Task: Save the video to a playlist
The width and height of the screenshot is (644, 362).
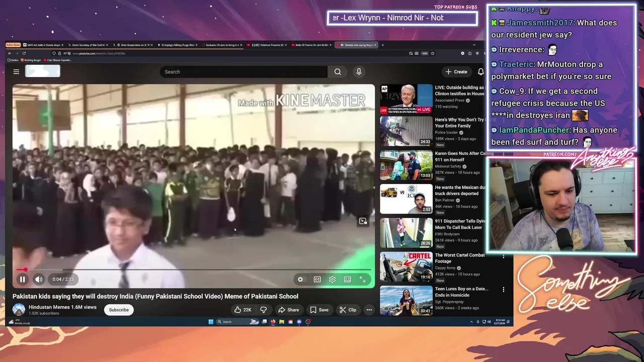Action: point(319,310)
